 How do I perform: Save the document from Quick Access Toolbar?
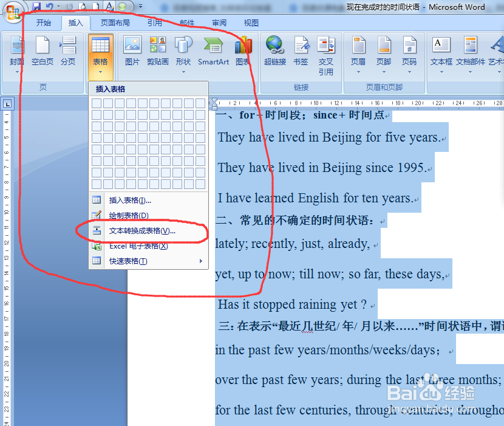click(38, 5)
